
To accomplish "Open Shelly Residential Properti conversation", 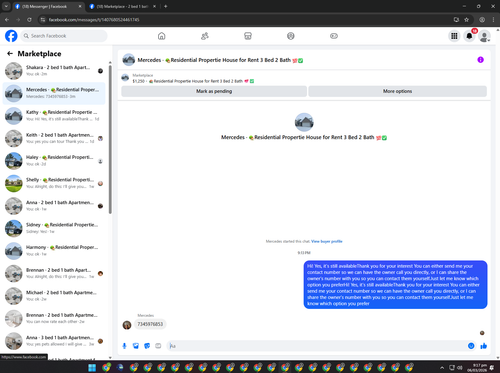I will tap(54, 183).
